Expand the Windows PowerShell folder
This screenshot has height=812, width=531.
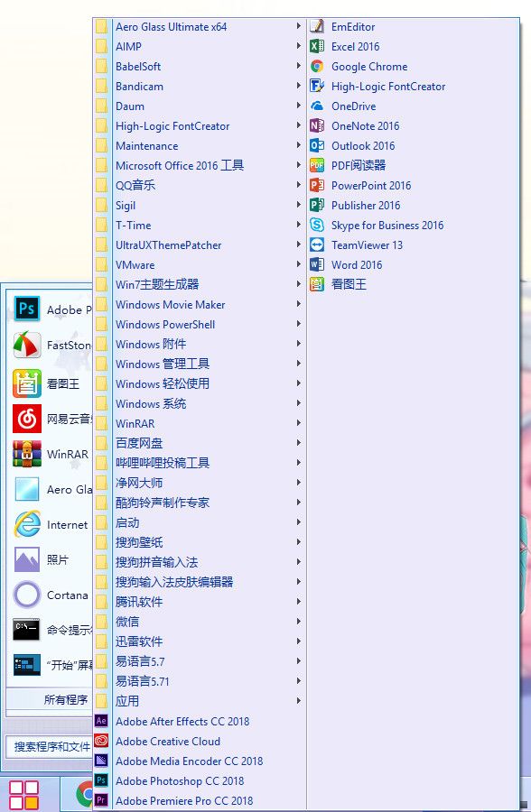[200, 324]
